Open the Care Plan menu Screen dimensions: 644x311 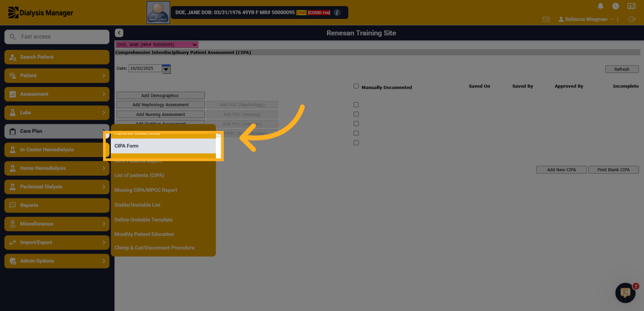pyautogui.click(x=57, y=131)
